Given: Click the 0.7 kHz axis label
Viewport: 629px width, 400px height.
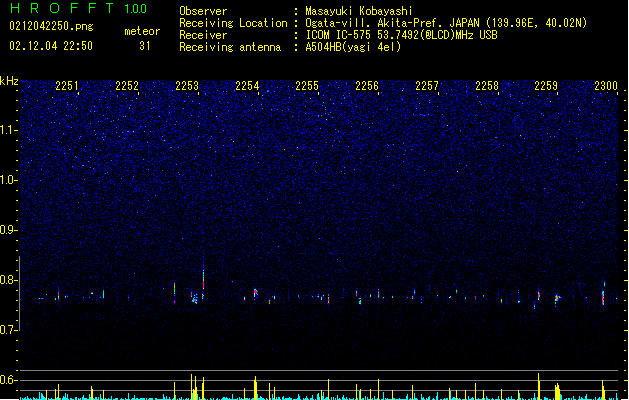Looking at the screenshot, I should pyautogui.click(x=9, y=330).
